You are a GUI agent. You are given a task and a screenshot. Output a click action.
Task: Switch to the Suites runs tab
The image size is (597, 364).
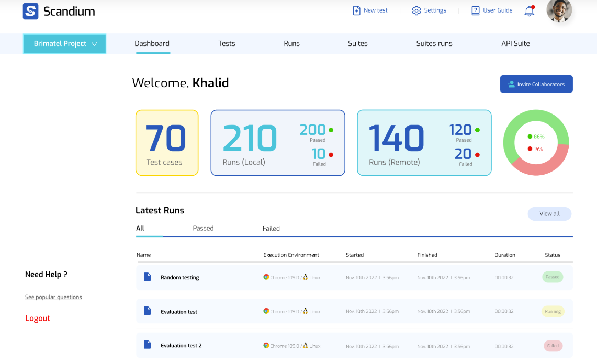434,43
